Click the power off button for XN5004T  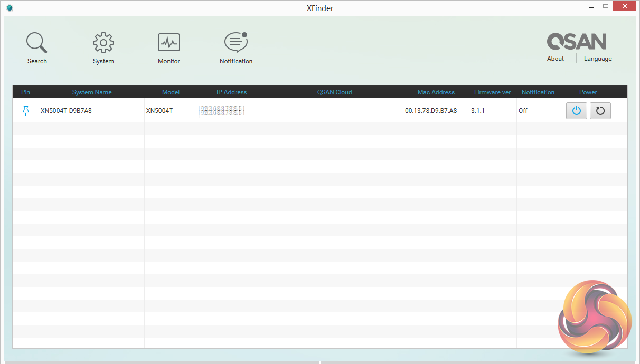pos(577,111)
